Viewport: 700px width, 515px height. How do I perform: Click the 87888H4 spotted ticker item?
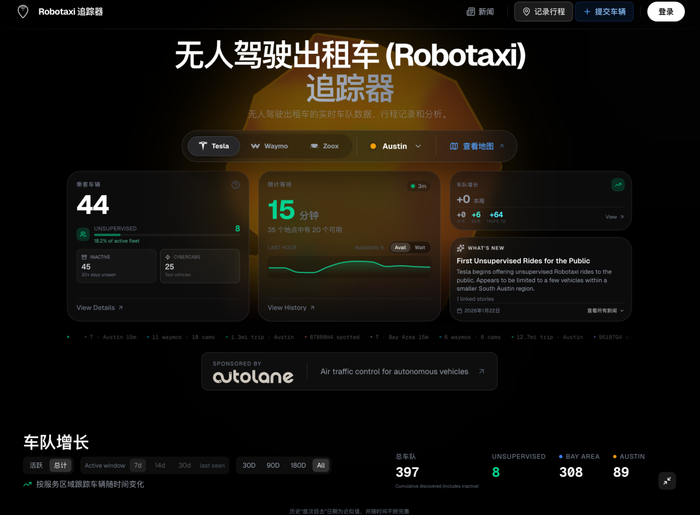[332, 337]
